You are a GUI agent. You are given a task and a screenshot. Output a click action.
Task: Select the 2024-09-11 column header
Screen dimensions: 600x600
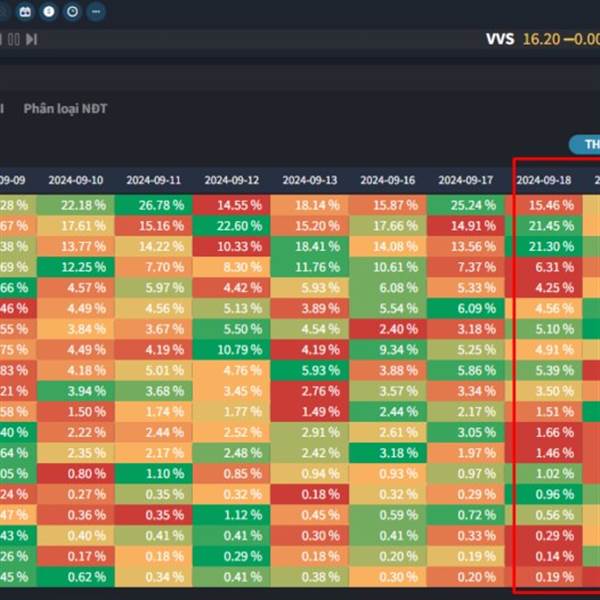[x=154, y=180]
